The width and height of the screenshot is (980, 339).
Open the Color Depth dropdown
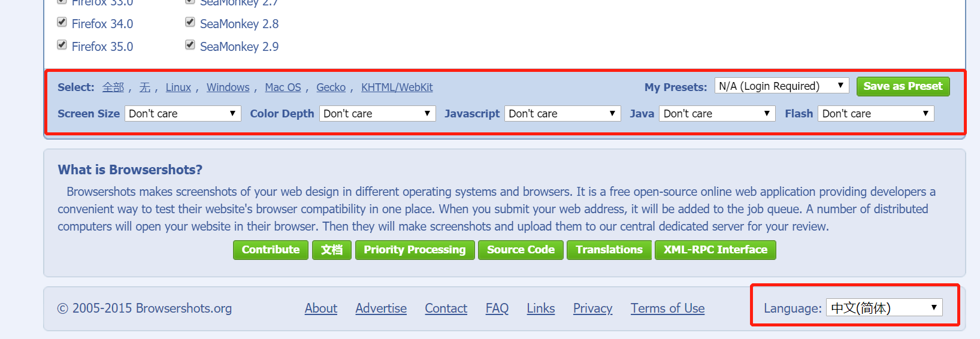pyautogui.click(x=377, y=113)
